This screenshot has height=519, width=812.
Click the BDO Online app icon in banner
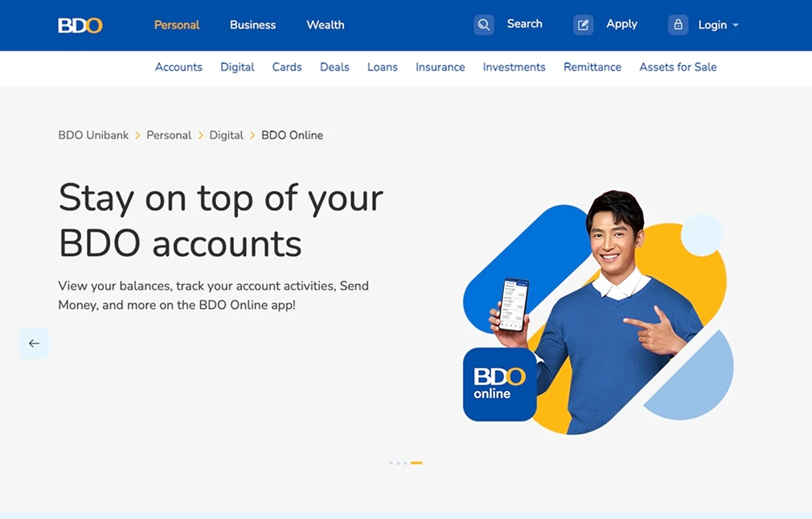(x=499, y=385)
